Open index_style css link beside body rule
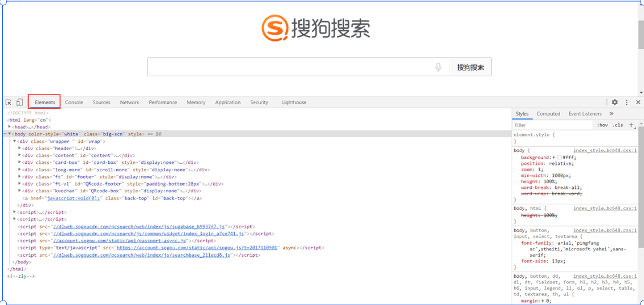The height and width of the screenshot is (305, 644). [x=605, y=150]
